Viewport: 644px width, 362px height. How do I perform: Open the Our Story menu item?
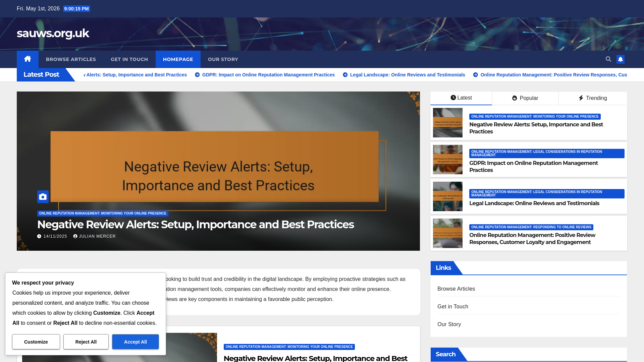coord(223,59)
